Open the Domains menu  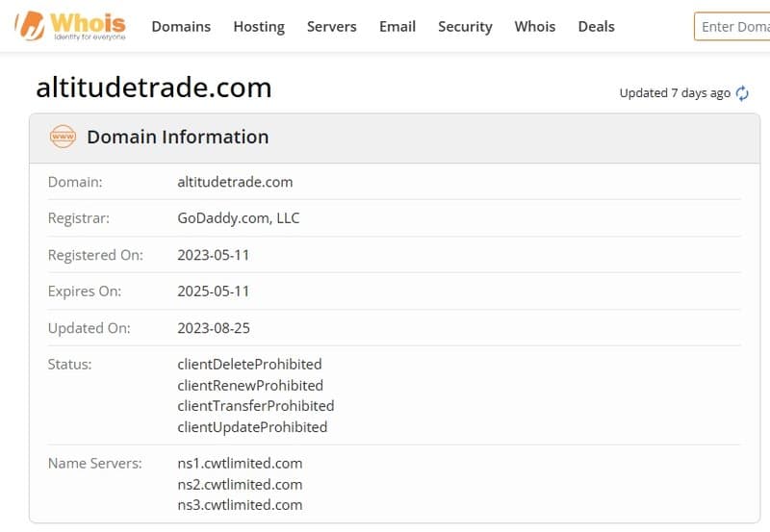[181, 27]
